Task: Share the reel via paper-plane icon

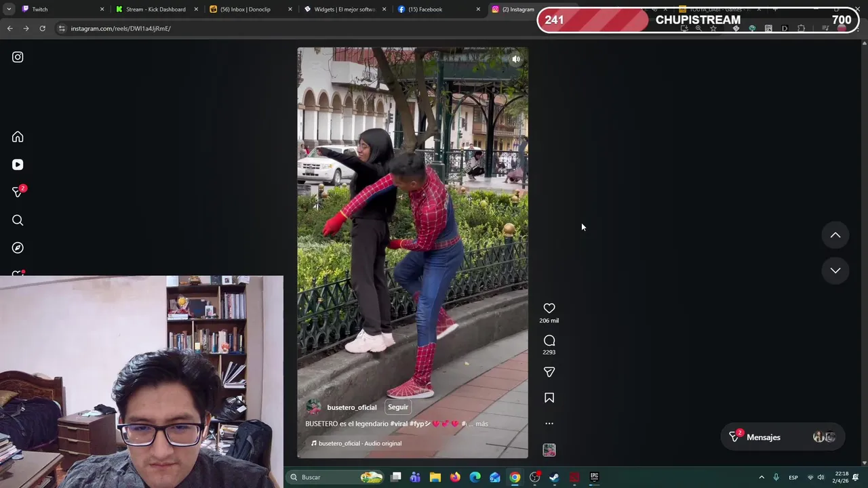Action: point(549,372)
